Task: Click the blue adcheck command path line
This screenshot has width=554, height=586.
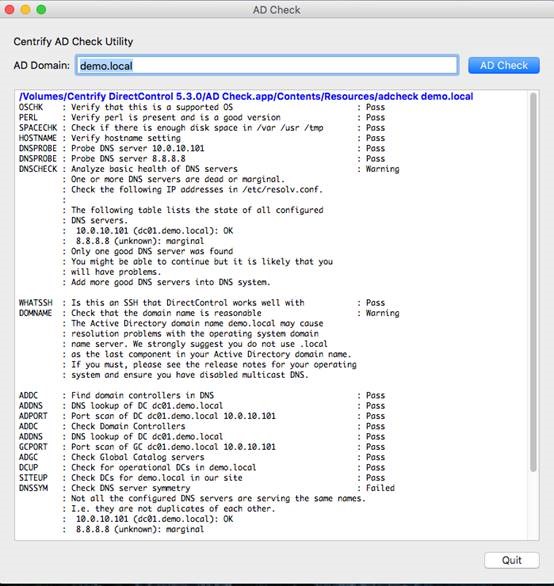Action: point(246,96)
